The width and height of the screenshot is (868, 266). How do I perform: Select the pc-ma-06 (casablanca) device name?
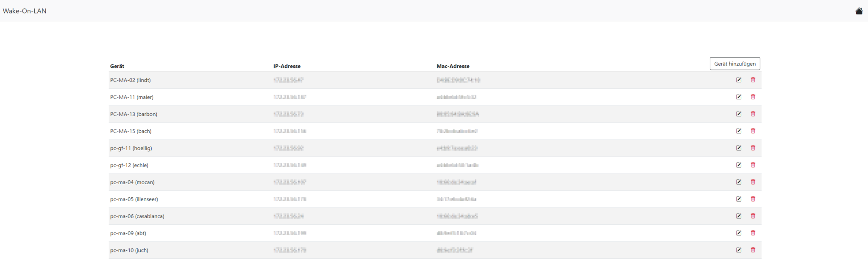[x=137, y=216]
